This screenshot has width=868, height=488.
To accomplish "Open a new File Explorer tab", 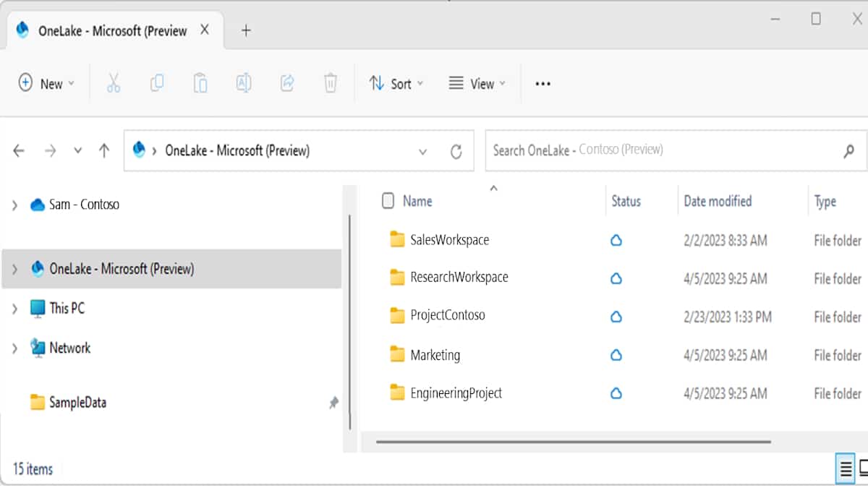I will pyautogui.click(x=246, y=30).
